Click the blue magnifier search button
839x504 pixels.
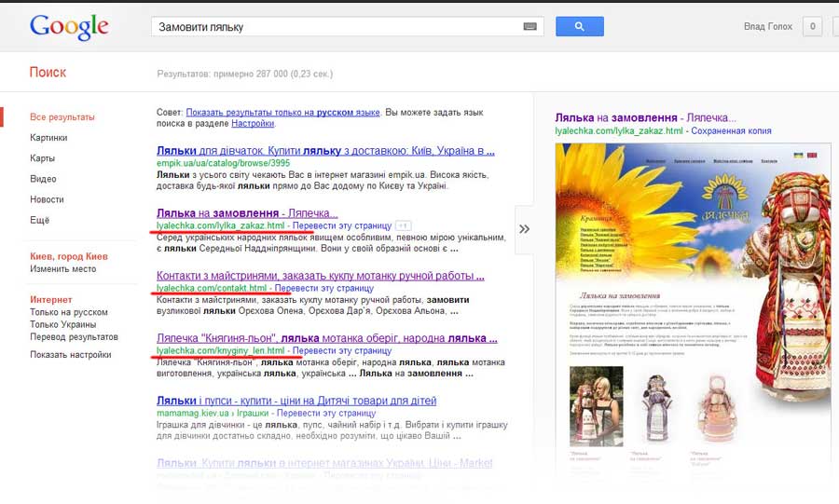580,26
